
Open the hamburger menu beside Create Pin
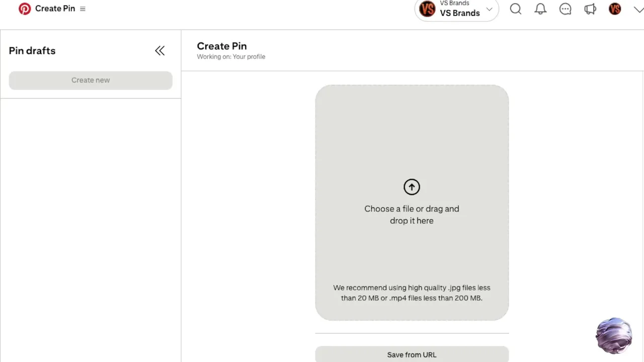83,9
